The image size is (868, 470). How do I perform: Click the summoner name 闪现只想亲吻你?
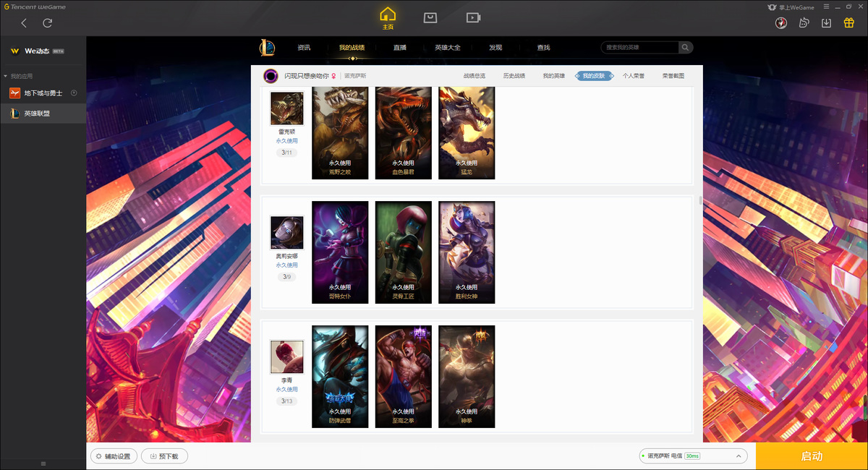pos(307,76)
